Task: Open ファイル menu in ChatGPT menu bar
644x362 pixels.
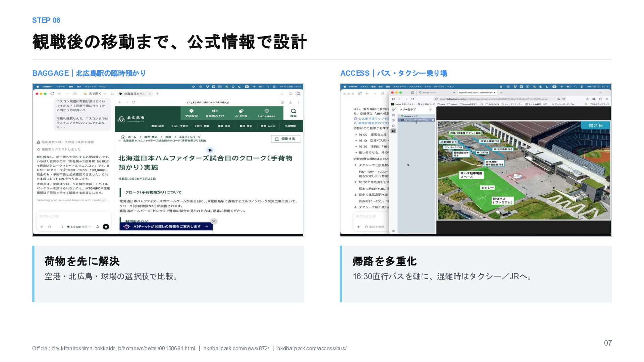Action: coord(61,86)
